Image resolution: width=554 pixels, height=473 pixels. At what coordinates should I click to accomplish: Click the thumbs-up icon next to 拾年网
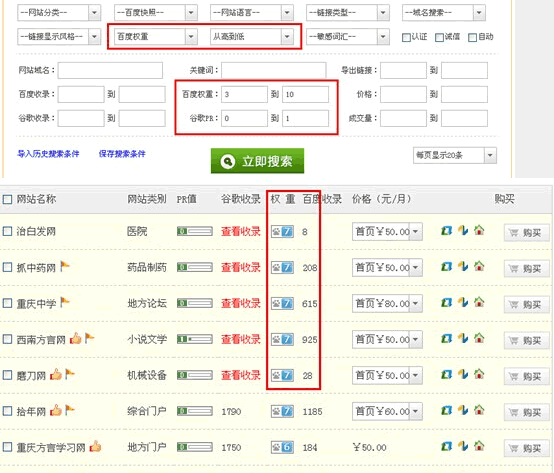pyautogui.click(x=55, y=410)
